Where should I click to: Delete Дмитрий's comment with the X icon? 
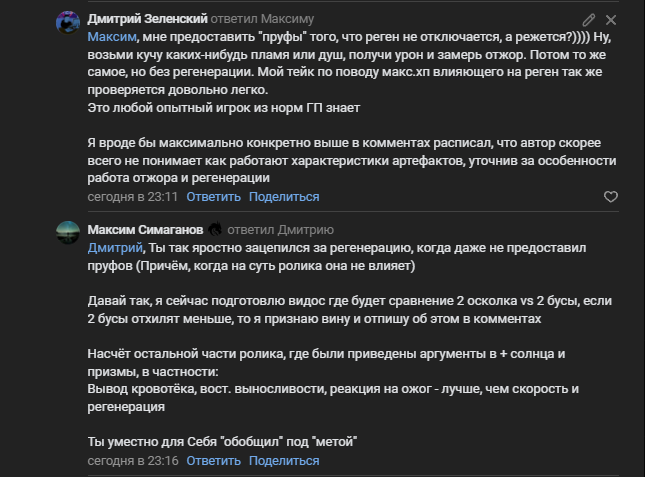coord(611,20)
